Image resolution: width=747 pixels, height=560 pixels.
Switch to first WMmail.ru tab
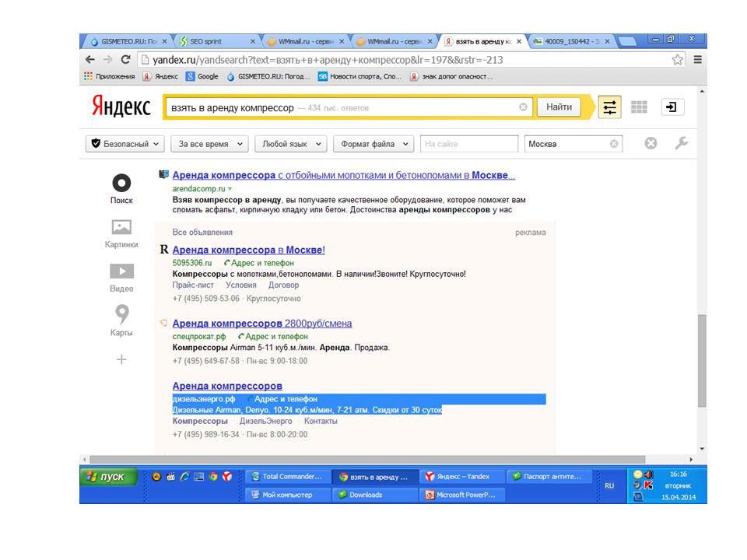(x=306, y=41)
